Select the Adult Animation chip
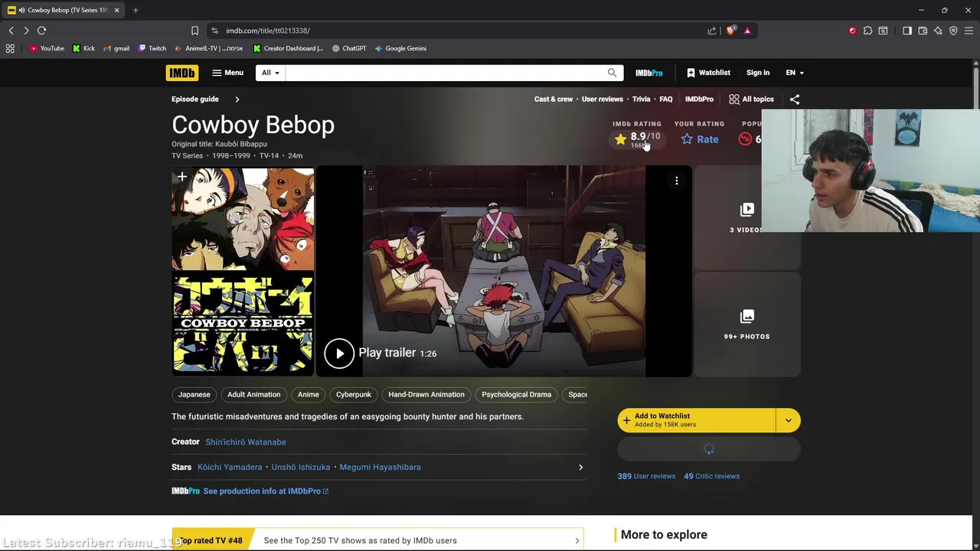 pyautogui.click(x=254, y=394)
